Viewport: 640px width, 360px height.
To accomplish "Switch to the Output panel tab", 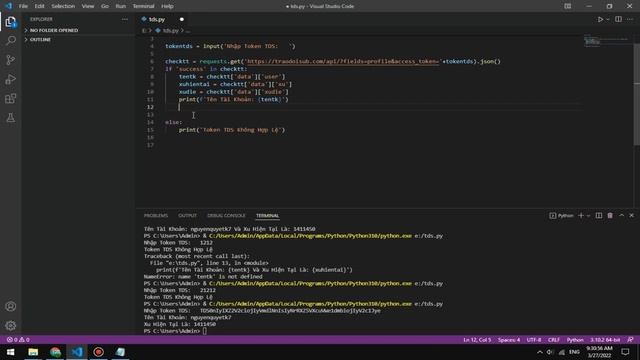I will 187,216.
